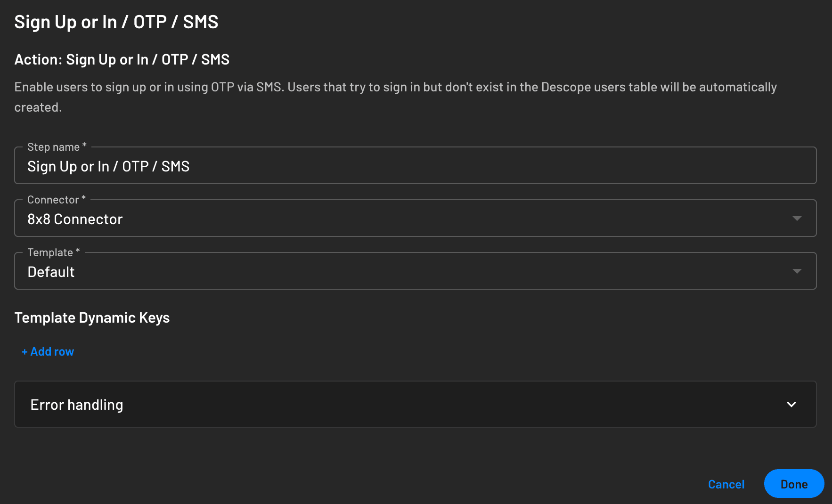This screenshot has width=832, height=504.
Task: Select the Default template field value
Action: click(x=51, y=271)
